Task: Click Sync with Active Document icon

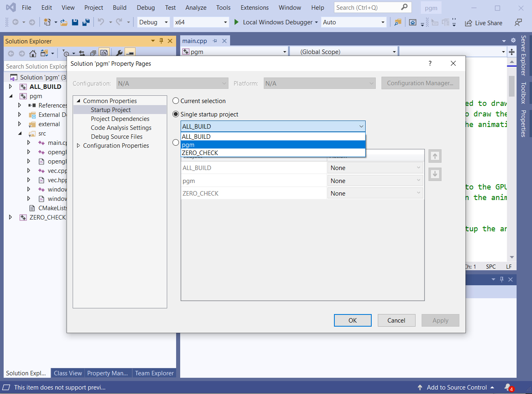Action: click(82, 53)
